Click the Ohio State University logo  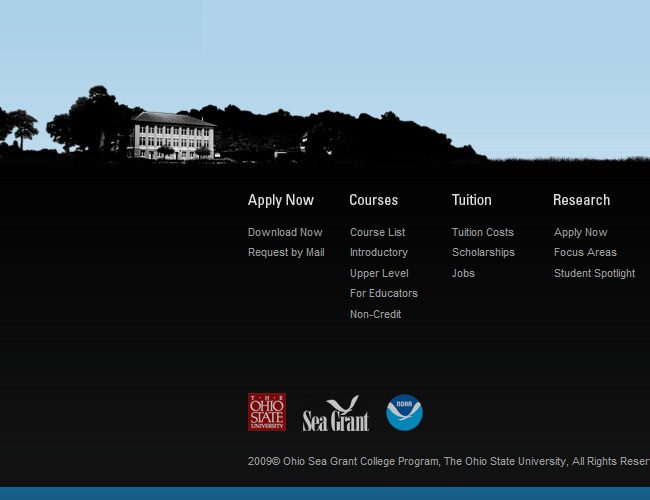click(x=267, y=412)
